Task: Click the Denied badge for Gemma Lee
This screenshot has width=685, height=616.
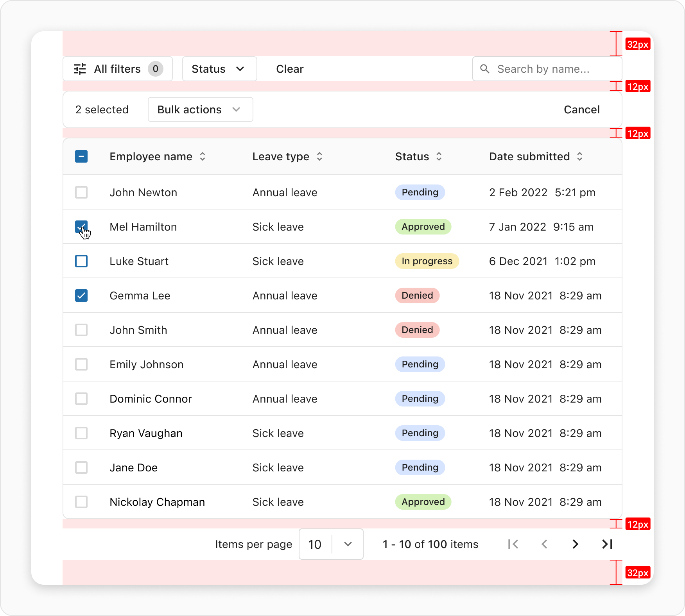Action: [417, 295]
